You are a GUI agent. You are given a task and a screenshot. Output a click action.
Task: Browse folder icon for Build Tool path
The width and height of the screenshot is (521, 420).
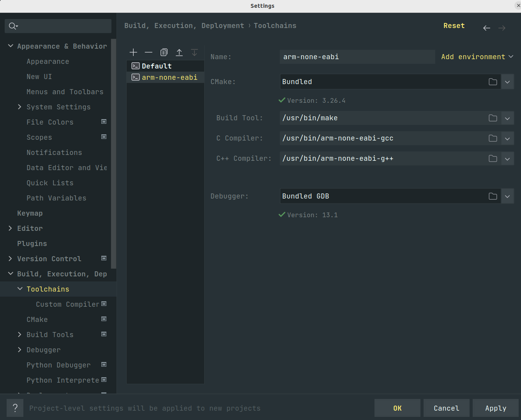493,118
